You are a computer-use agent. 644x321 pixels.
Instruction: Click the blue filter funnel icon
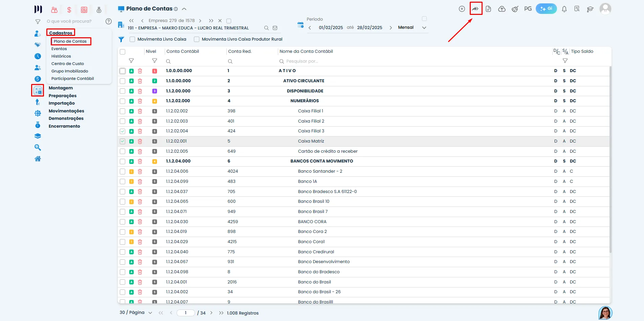(x=121, y=39)
